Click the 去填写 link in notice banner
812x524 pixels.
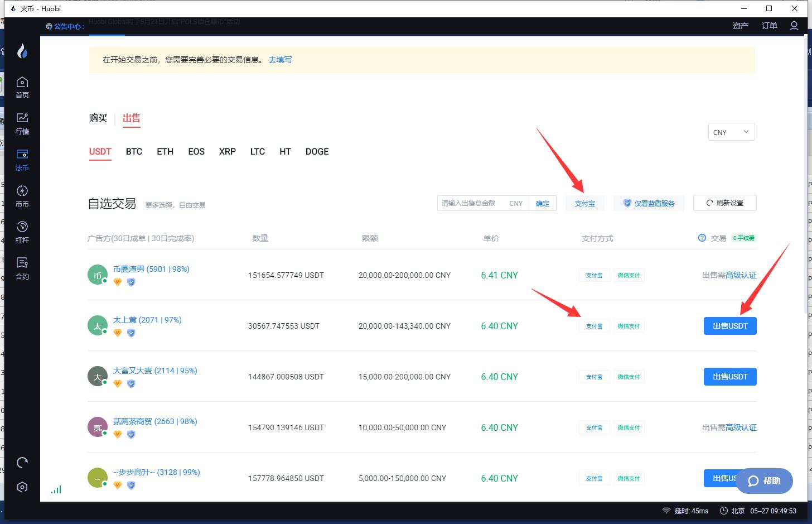(x=280, y=60)
